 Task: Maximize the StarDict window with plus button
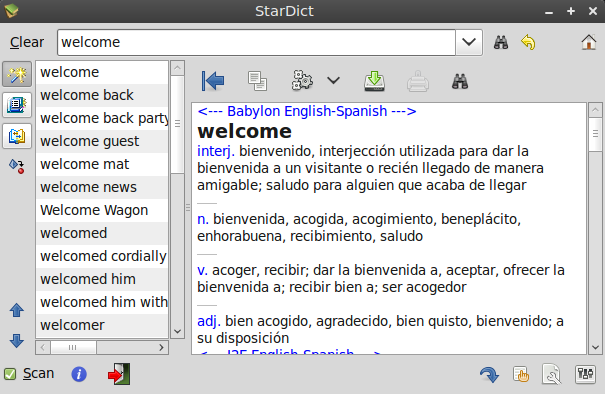pos(571,11)
